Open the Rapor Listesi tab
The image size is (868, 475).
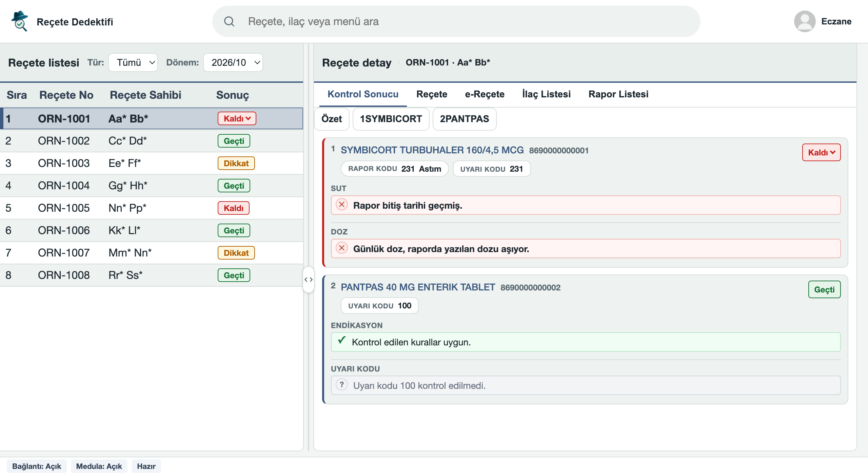point(618,94)
